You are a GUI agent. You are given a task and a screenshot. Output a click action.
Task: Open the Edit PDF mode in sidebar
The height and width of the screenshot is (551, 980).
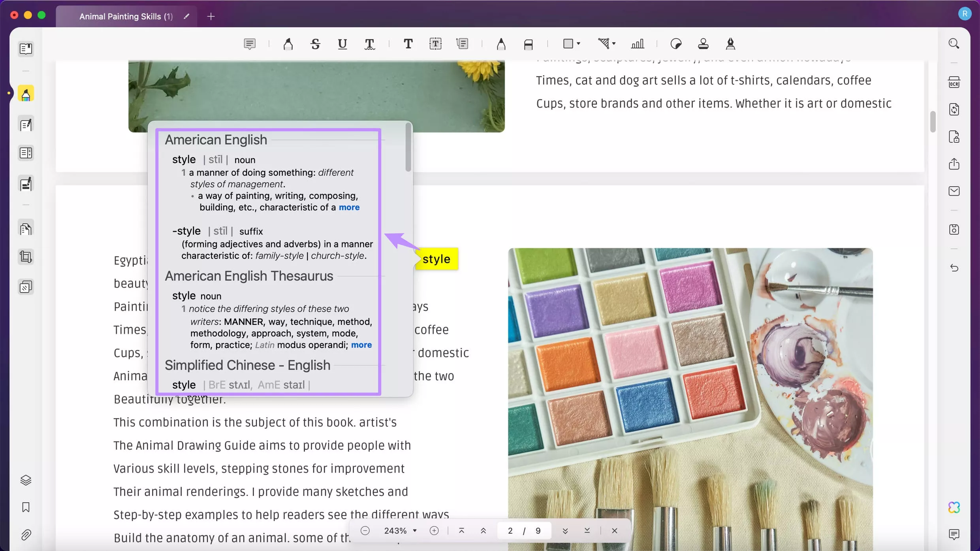(26, 125)
